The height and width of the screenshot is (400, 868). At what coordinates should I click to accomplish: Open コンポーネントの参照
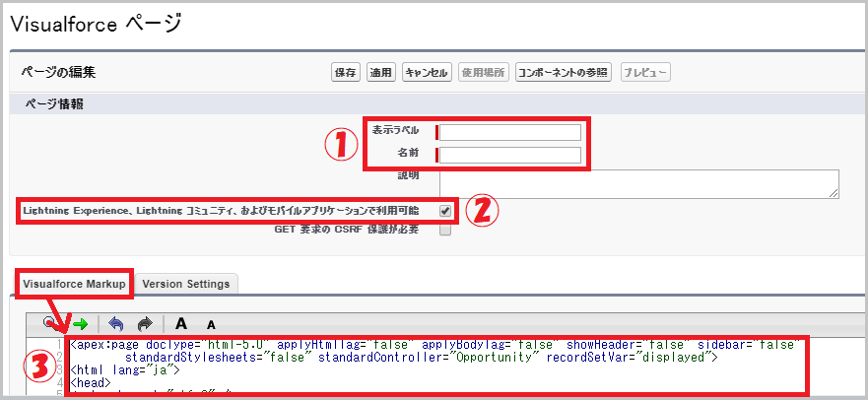[563, 72]
